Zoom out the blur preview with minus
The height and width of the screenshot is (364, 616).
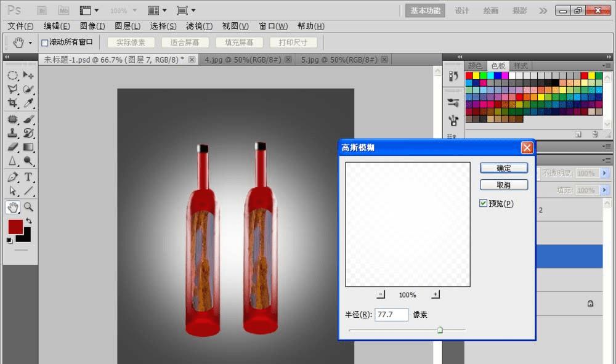381,294
